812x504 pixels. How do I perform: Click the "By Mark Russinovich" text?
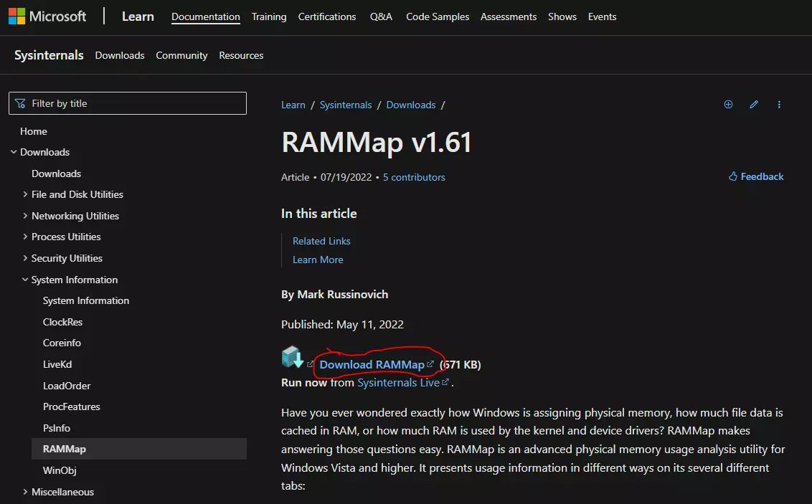click(x=334, y=295)
